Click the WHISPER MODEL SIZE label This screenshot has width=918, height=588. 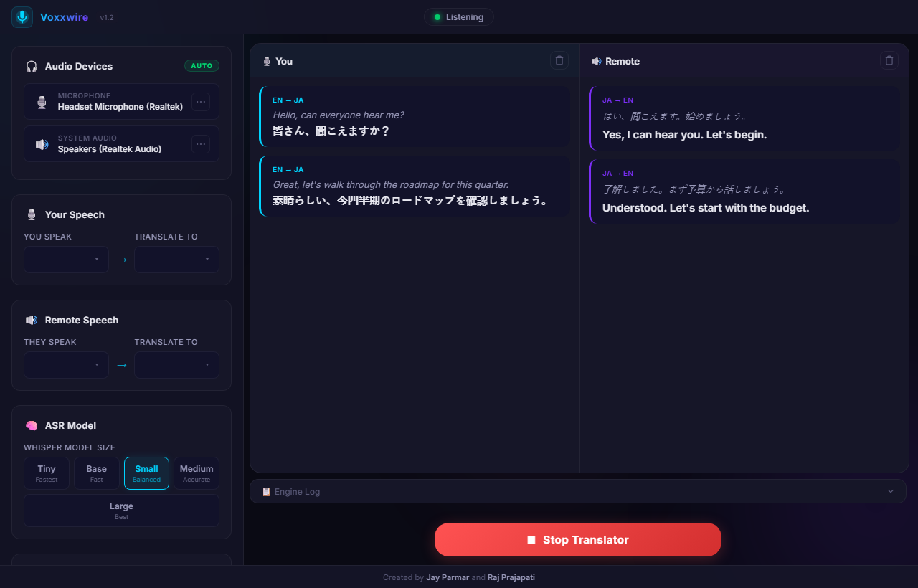click(x=70, y=447)
